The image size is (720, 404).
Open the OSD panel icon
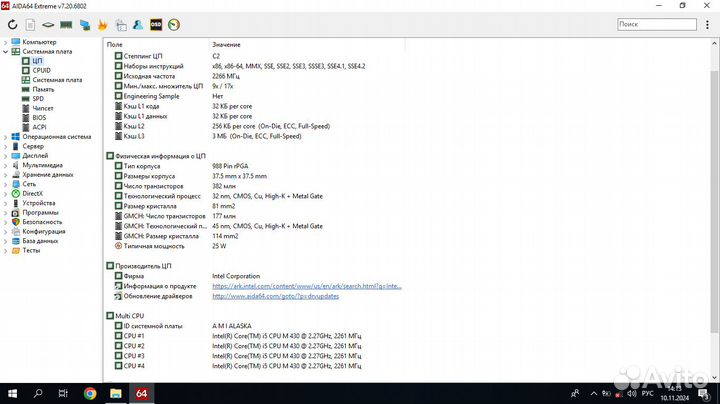click(x=156, y=25)
